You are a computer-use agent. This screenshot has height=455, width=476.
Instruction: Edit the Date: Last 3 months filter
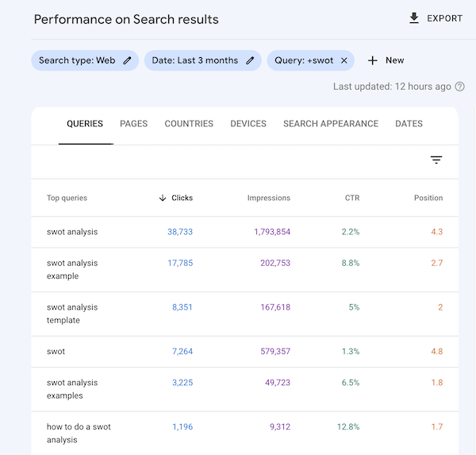[250, 60]
